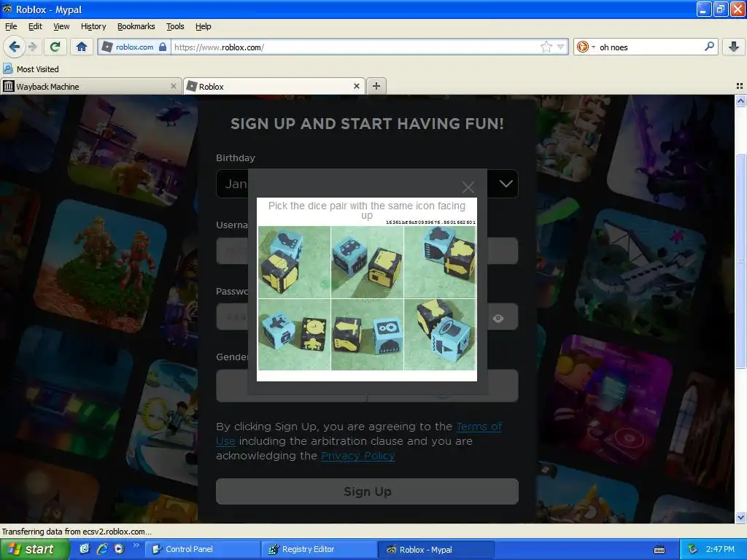Open a new tab with plus button
747x560 pixels.
coord(376,86)
